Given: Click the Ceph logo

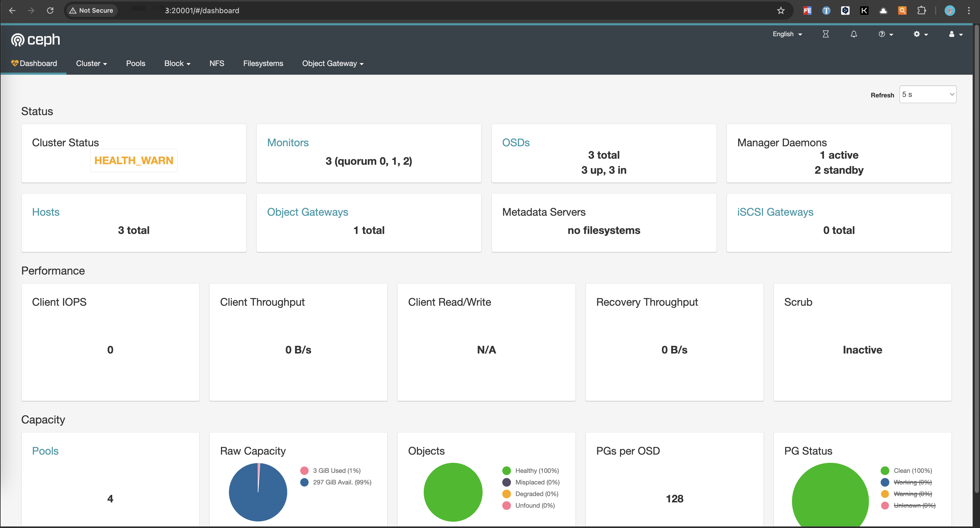Looking at the screenshot, I should (35, 40).
